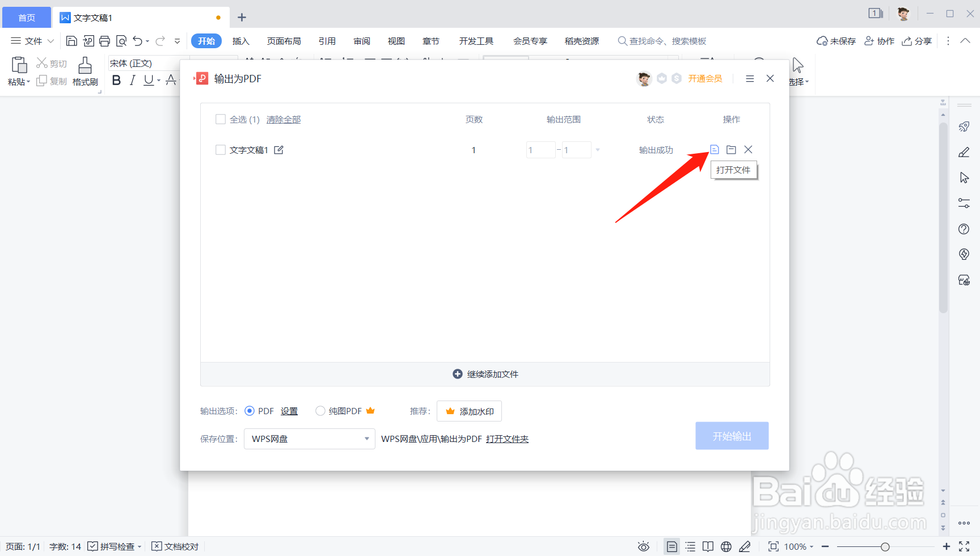
Task: Open the 首页 home tab
Action: [x=26, y=17]
